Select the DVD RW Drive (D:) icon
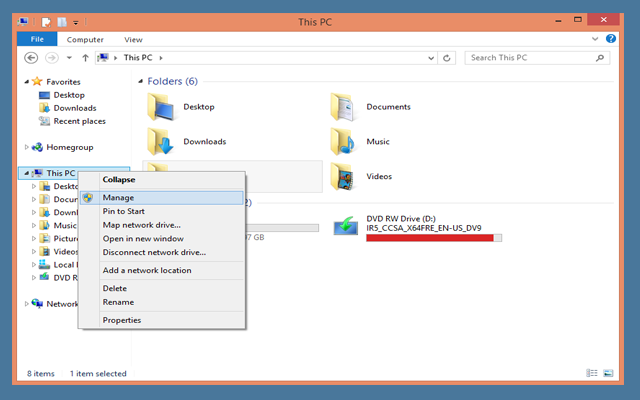 pyautogui.click(x=346, y=227)
